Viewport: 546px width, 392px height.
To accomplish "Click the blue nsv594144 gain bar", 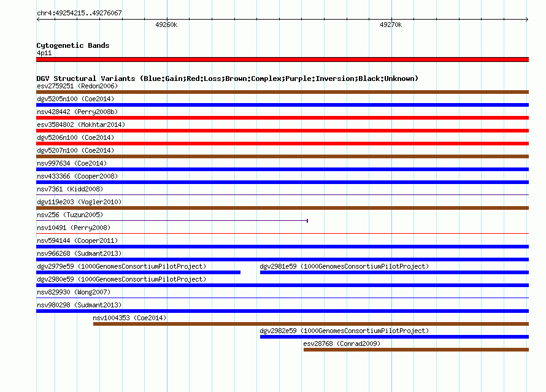I will [282, 247].
